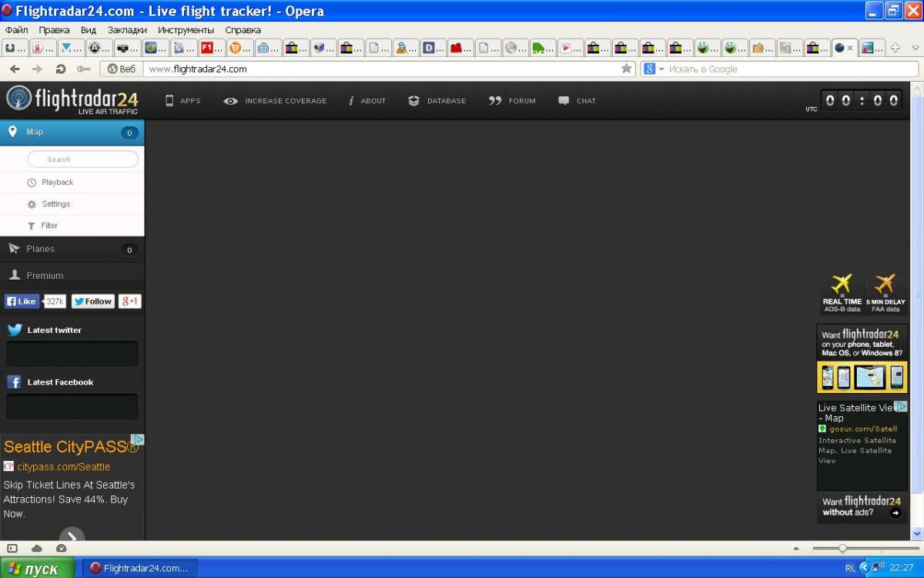Click the Playback clock icon

point(32,183)
